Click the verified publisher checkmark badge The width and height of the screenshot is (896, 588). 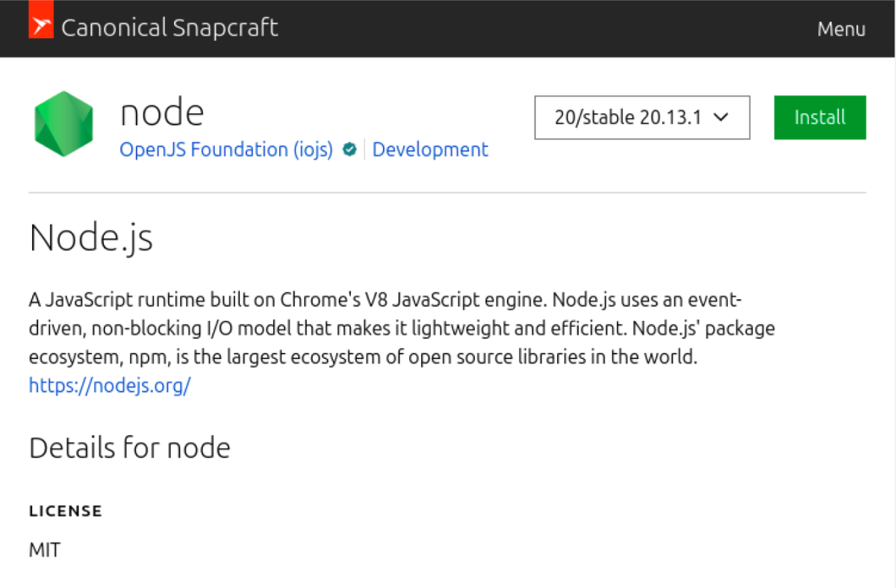pyautogui.click(x=349, y=150)
